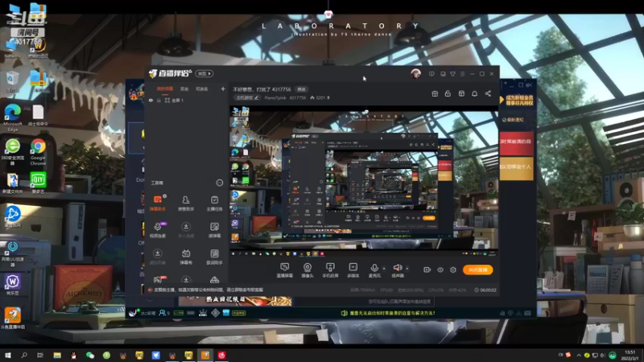Screen dimensions: 644x362
Task: Click the gift box icon in room header
Action: coord(435,93)
